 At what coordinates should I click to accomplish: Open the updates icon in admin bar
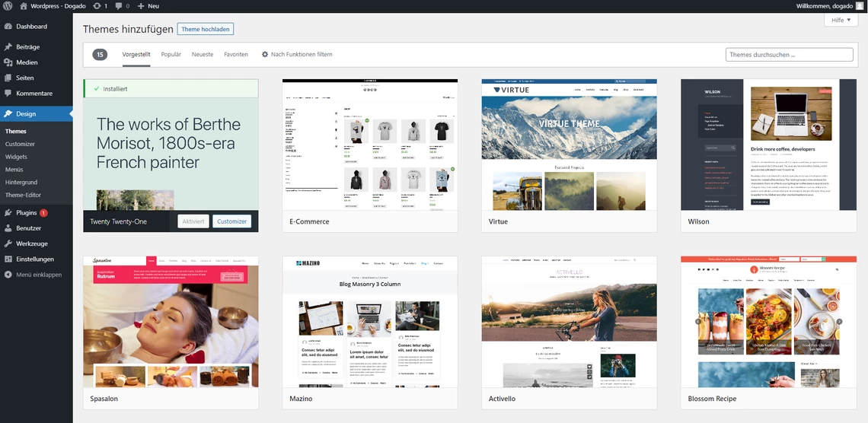tap(96, 6)
